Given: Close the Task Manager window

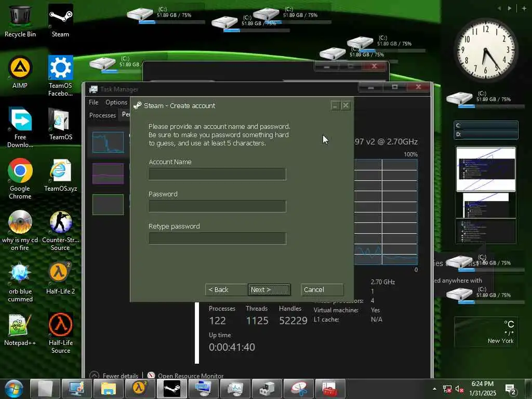Looking at the screenshot, I should tap(418, 87).
